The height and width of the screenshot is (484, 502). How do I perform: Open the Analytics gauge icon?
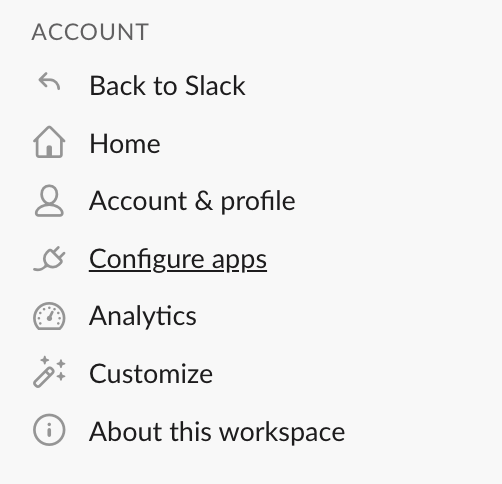pos(49,316)
